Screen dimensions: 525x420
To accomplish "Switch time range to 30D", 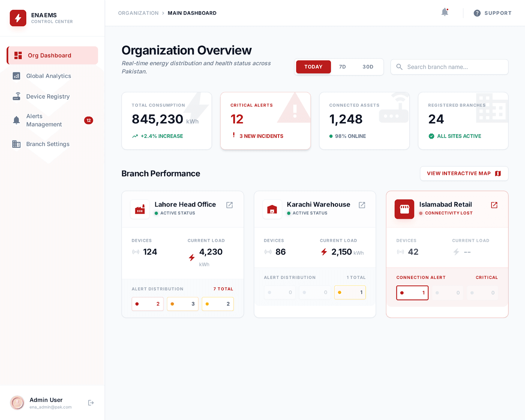I will [x=368, y=67].
